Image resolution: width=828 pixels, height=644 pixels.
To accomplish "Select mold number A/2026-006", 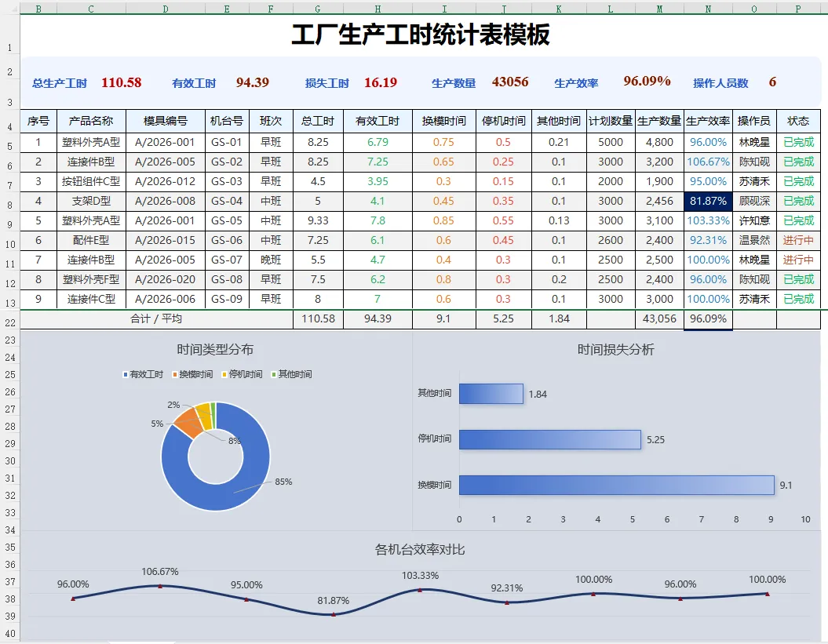I will (166, 299).
